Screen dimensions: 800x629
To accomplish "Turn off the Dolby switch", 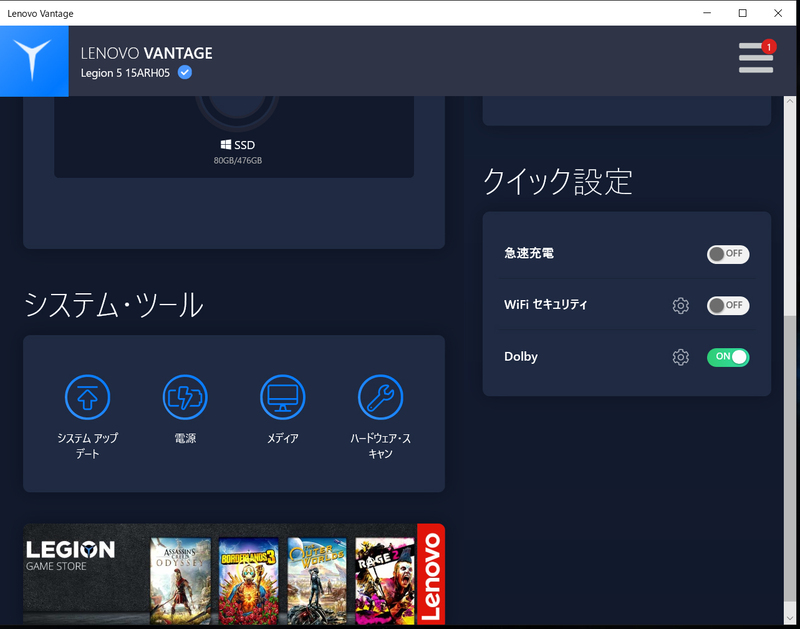I will [728, 357].
